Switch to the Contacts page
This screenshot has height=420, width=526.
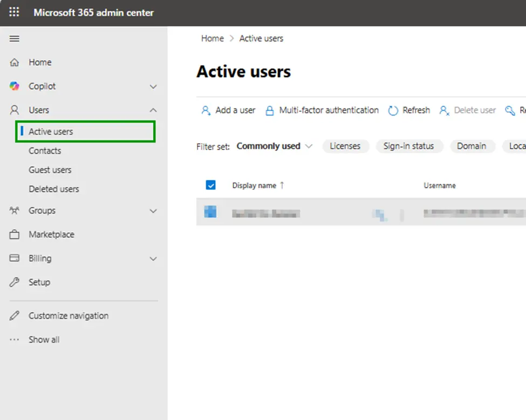pyautogui.click(x=45, y=150)
